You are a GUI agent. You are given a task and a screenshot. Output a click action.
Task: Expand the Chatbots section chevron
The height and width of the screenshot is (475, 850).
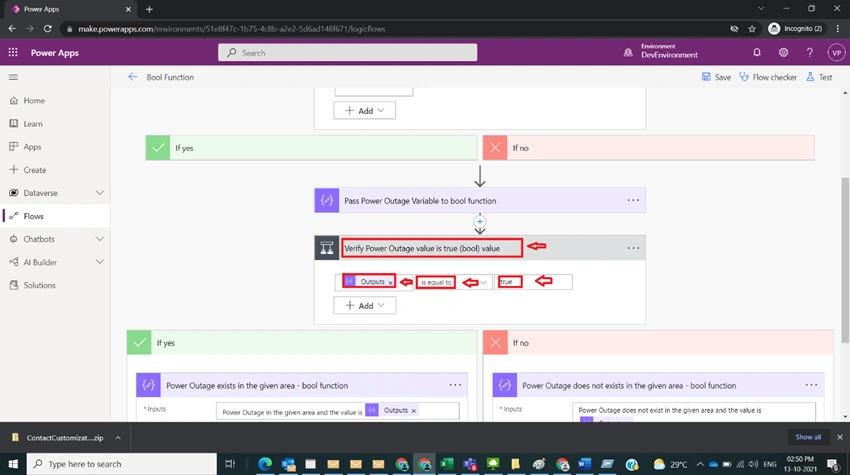click(100, 239)
